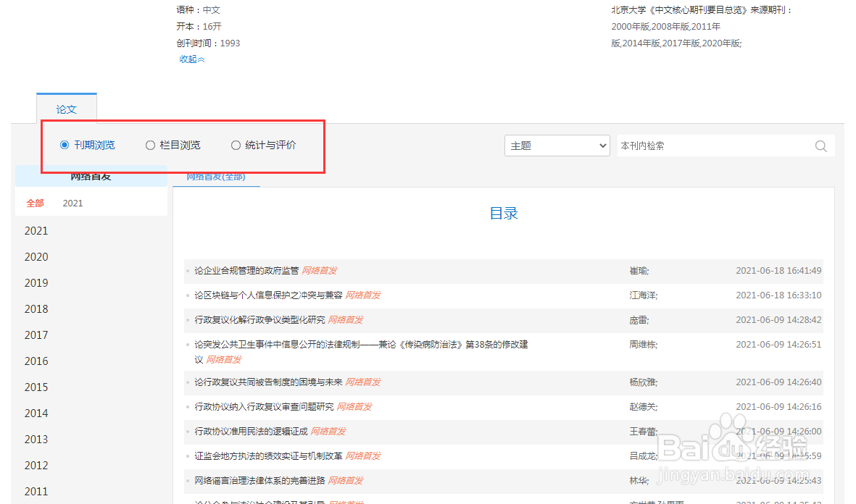Open article 论行政复议共同被告制度的困境与未来
This screenshot has width=856, height=504.
pyautogui.click(x=269, y=382)
